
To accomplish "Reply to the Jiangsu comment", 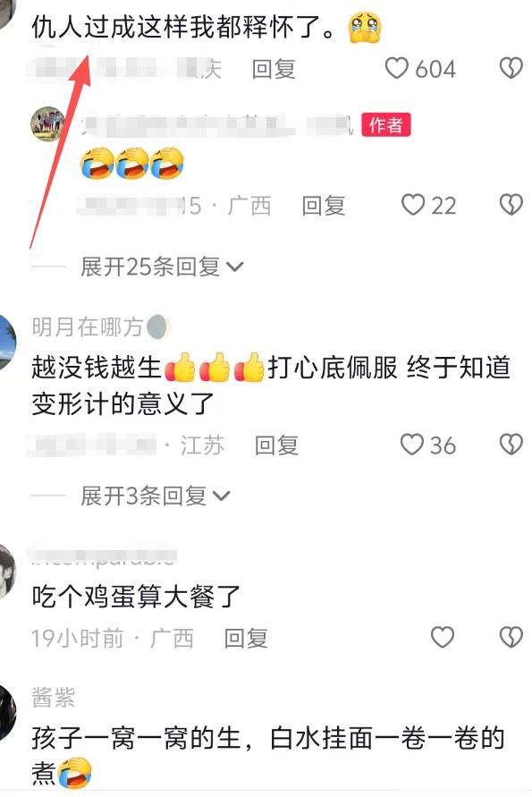I will 276,445.
